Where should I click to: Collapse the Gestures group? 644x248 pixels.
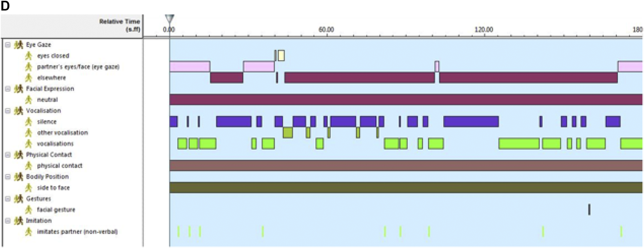(8, 199)
